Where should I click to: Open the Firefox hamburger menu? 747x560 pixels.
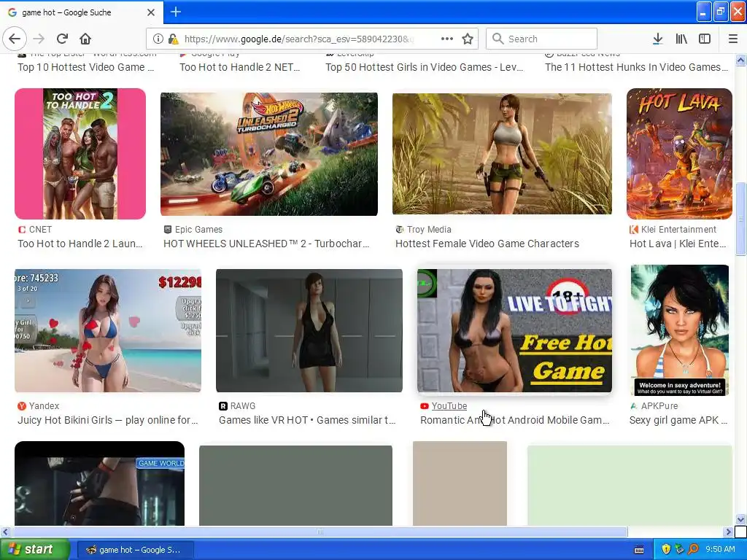(733, 39)
